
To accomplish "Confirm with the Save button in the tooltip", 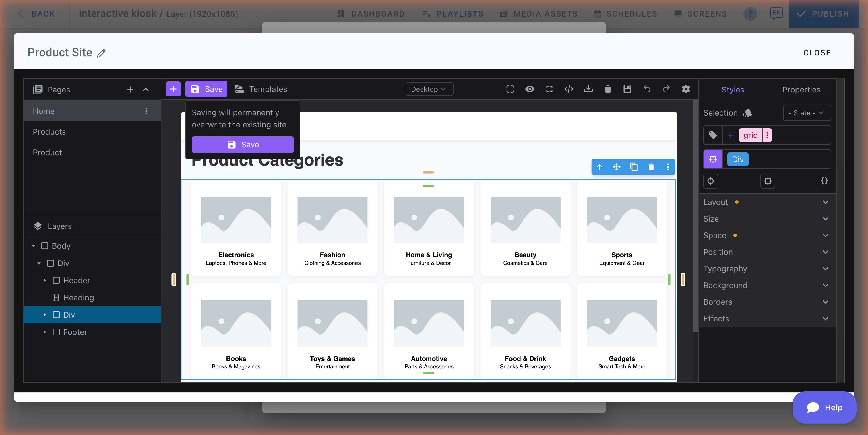I will tap(243, 145).
